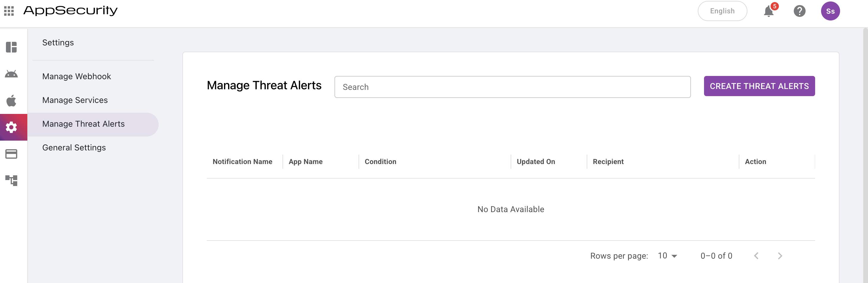This screenshot has width=868, height=283.
Task: Click the help question mark icon
Action: tap(799, 11)
